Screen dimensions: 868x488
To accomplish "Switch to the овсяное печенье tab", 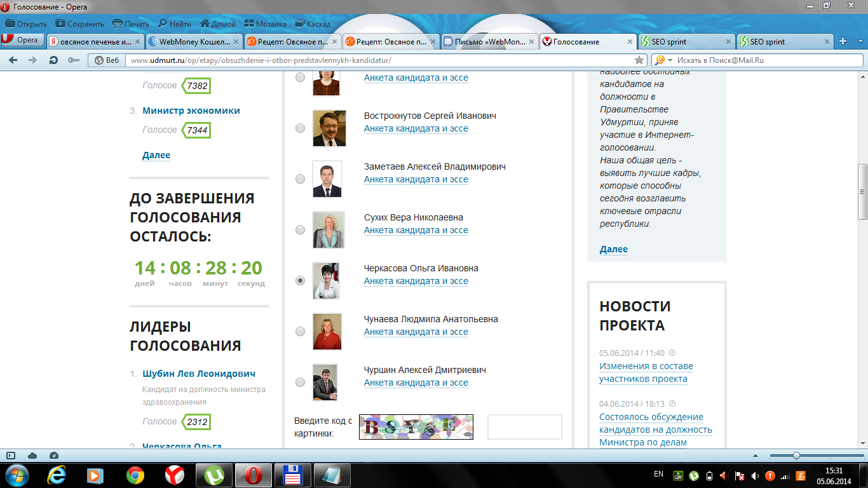I will pos(95,42).
